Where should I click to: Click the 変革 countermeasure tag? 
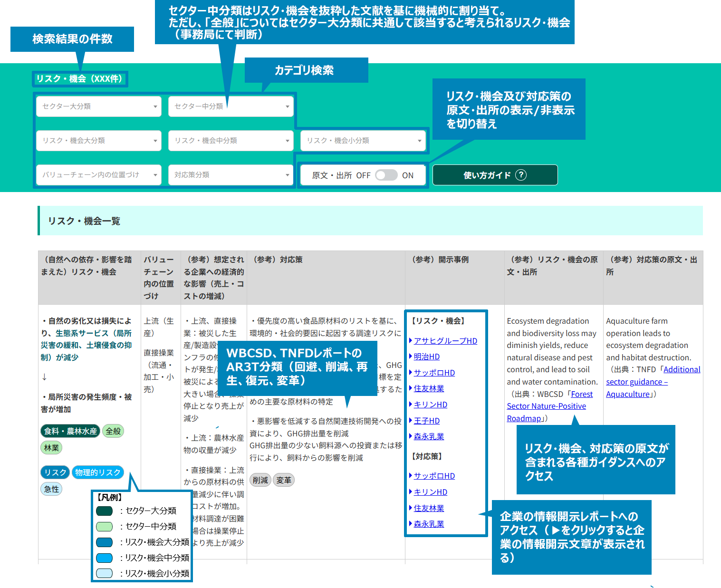tap(284, 480)
